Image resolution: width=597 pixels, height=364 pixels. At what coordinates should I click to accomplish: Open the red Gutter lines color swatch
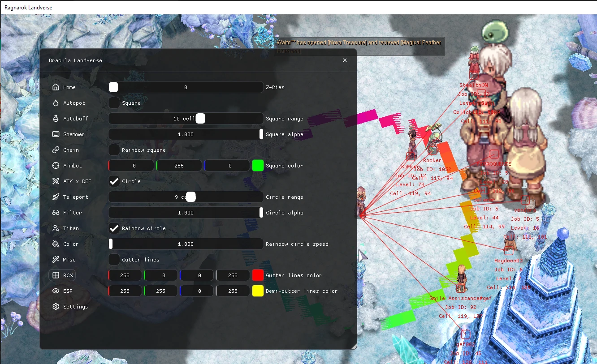click(258, 275)
